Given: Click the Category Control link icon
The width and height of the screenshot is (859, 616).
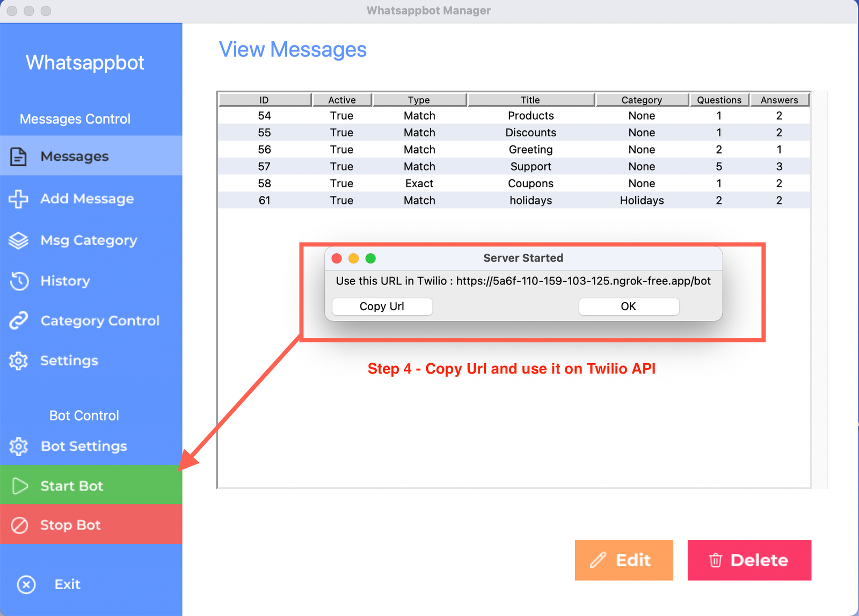Looking at the screenshot, I should pyautogui.click(x=18, y=321).
